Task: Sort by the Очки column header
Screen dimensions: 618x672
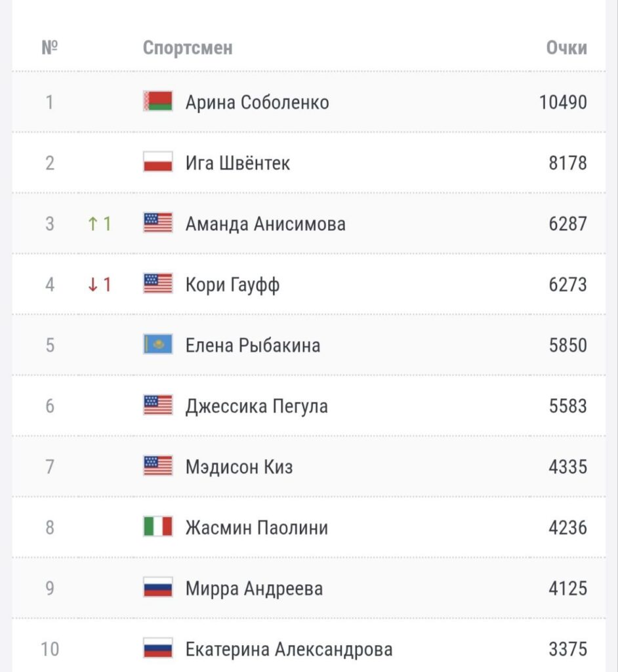Action: pyautogui.click(x=566, y=48)
